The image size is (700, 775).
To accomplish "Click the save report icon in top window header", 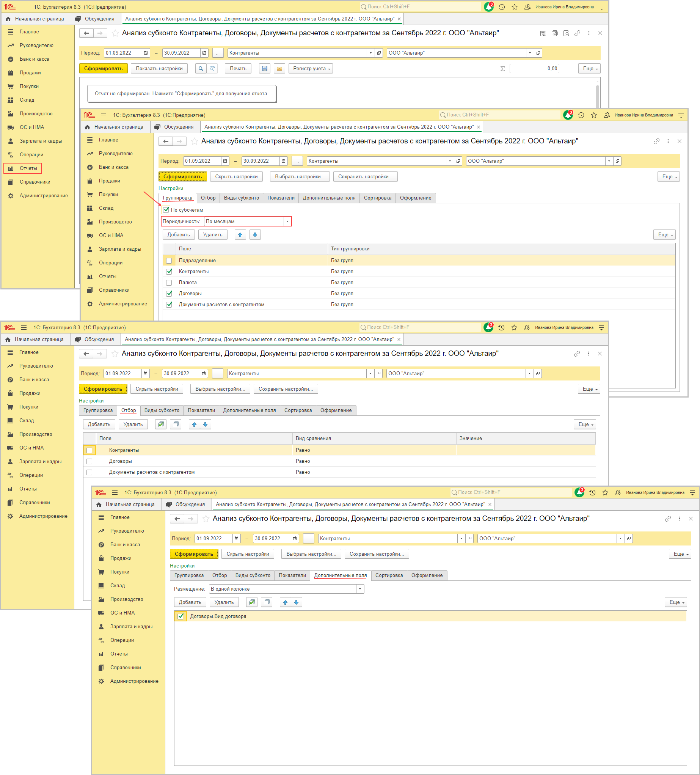I will point(543,33).
